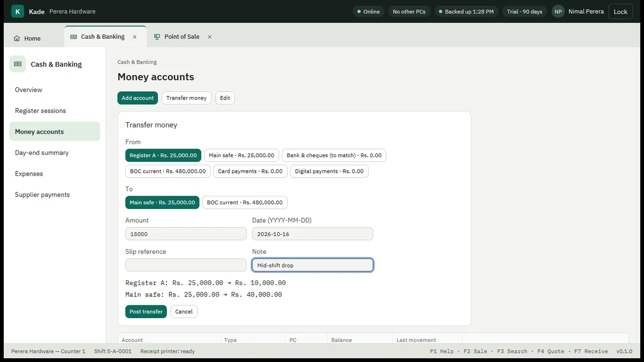
Task: Click the Edit button
Action: [x=225, y=98]
